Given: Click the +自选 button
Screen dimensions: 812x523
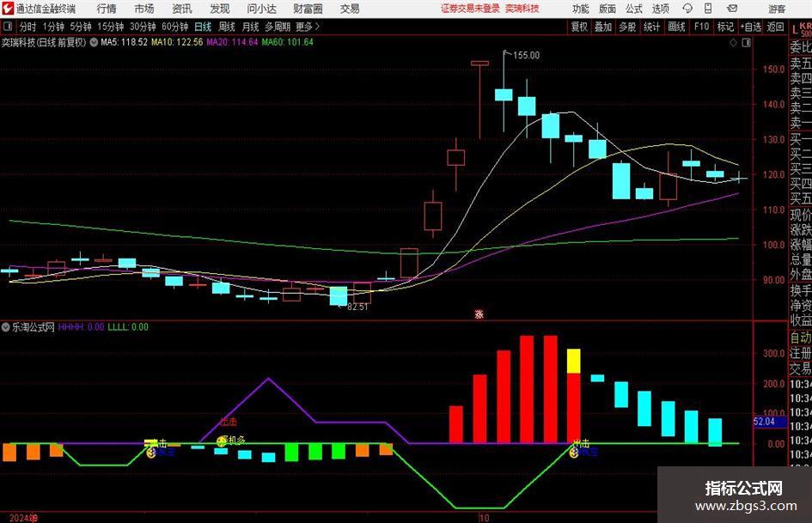Looking at the screenshot, I should point(751,27).
